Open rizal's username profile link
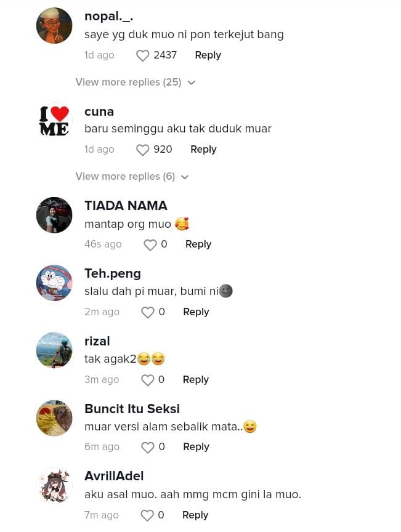Viewport: 401px width, 532px height. [x=97, y=341]
